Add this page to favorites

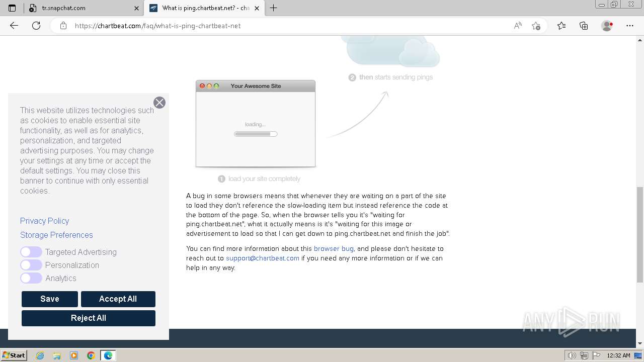[x=536, y=26]
